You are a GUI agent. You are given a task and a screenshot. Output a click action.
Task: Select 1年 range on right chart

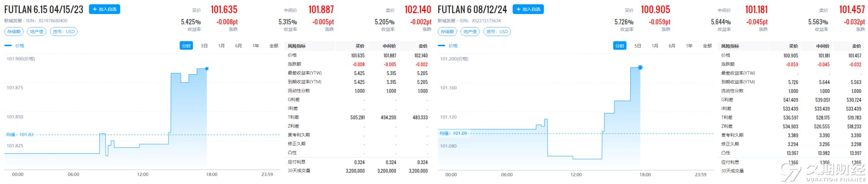pos(689,46)
